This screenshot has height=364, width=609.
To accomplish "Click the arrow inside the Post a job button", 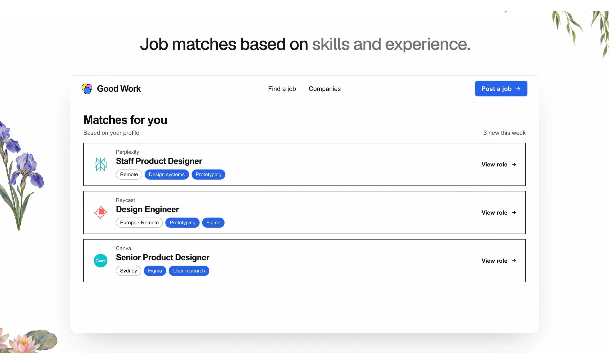I will (x=518, y=89).
